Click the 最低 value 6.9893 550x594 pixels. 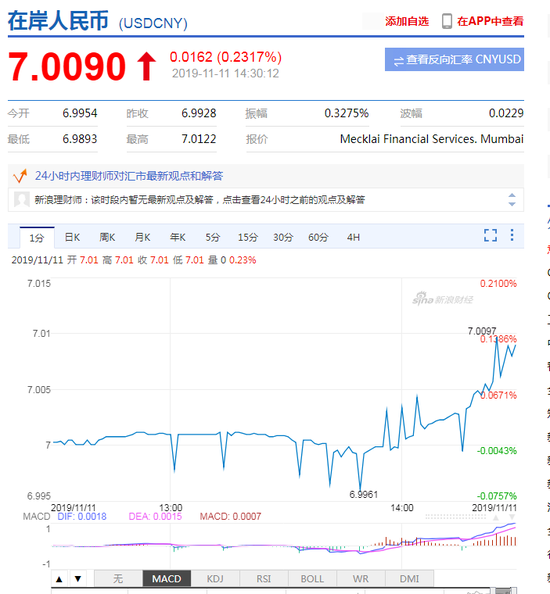coord(80,139)
